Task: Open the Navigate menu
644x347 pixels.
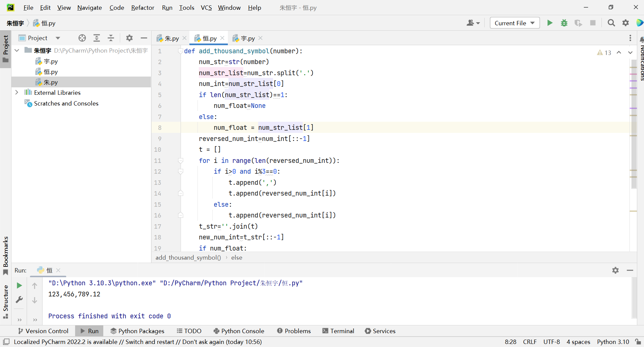Action: (x=89, y=7)
